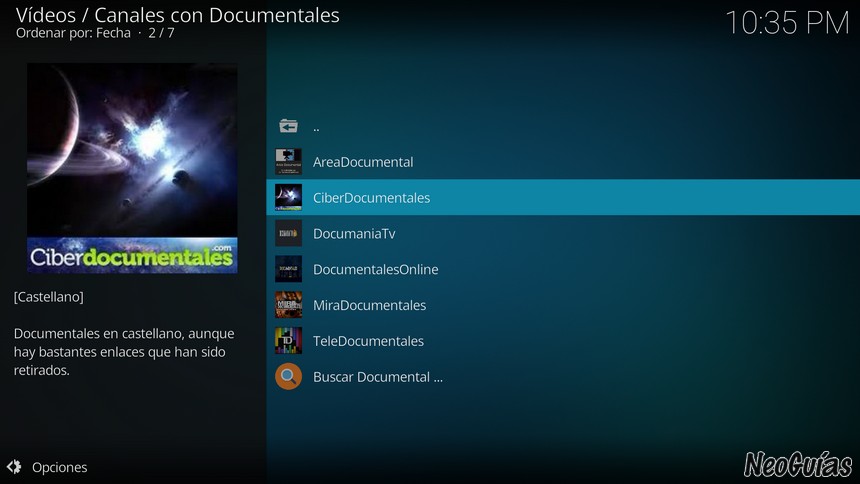Image resolution: width=860 pixels, height=484 pixels.
Task: Click the orange search magnifier icon
Action: tap(288, 376)
